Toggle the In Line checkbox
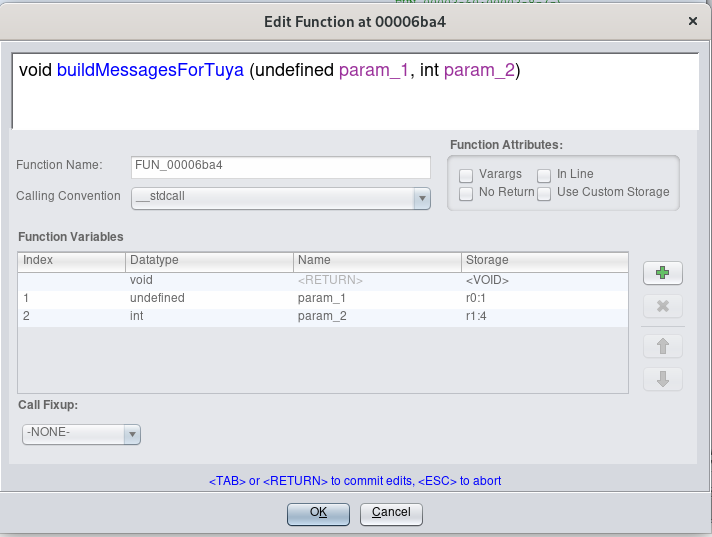The image size is (712, 537). pos(544,175)
